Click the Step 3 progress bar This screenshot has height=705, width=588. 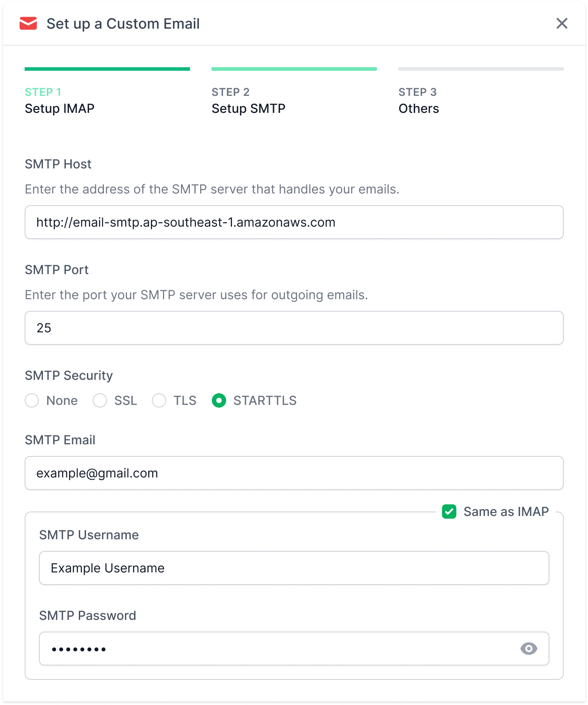[x=481, y=69]
